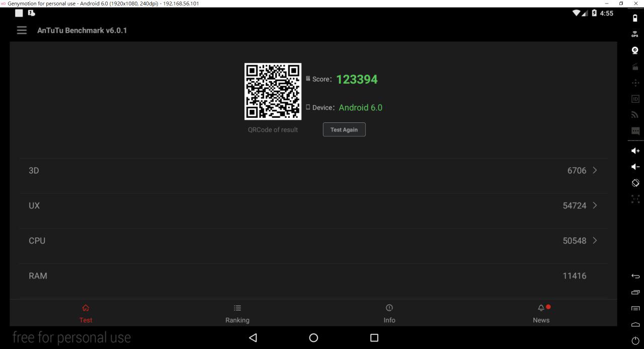Expand the 3D score details chevron
Viewport: 644px width, 349px height.
[595, 170]
